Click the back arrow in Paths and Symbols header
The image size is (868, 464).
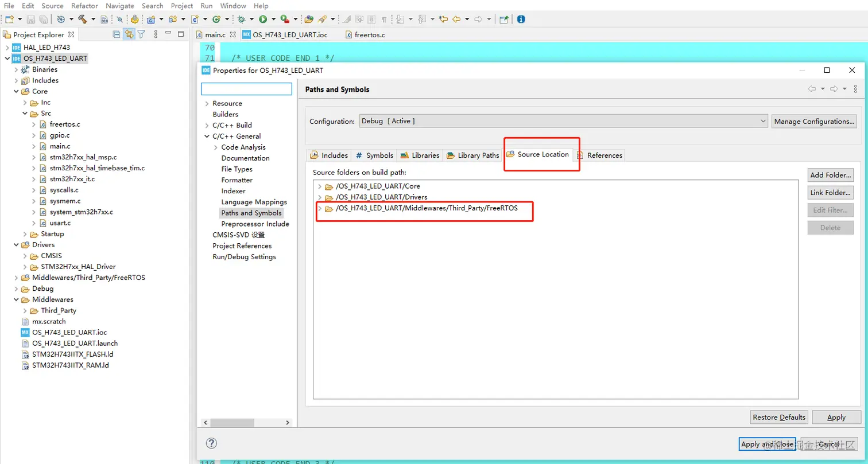[x=812, y=89]
